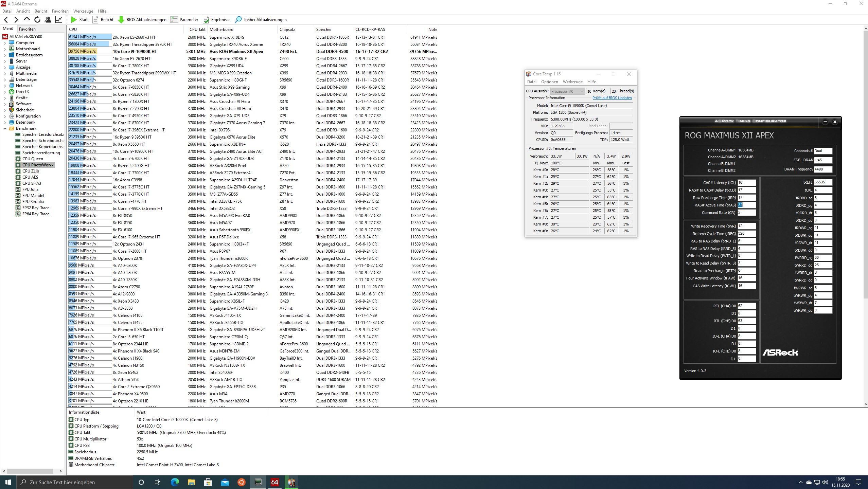Click the green Start benchmark icon
Screen dimensions: 868x489
click(74, 20)
